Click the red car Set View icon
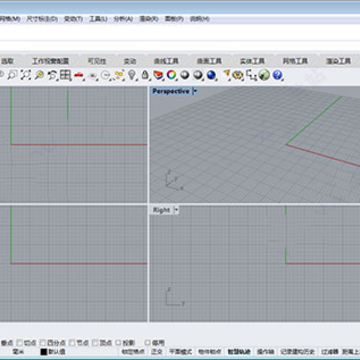Image resolution: width=360 pixels, height=360 pixels. pos(79,75)
